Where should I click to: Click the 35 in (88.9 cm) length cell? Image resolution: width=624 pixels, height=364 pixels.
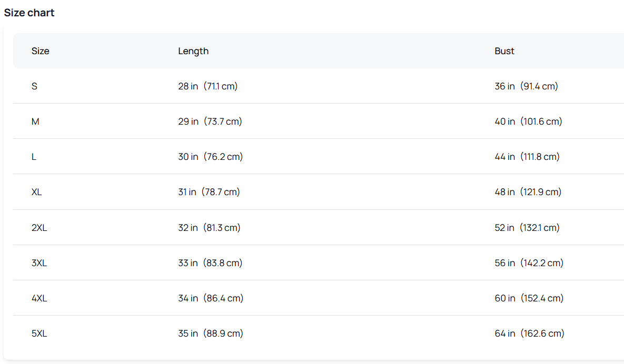[x=211, y=333]
